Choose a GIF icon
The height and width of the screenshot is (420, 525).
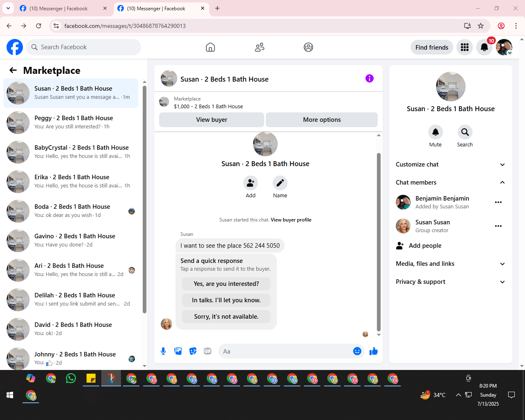point(208,351)
